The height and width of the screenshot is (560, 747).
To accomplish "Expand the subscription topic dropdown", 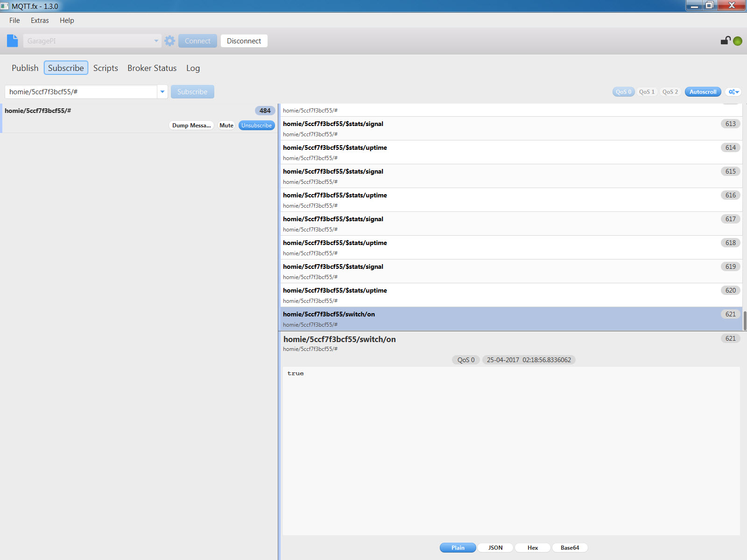I will click(162, 91).
